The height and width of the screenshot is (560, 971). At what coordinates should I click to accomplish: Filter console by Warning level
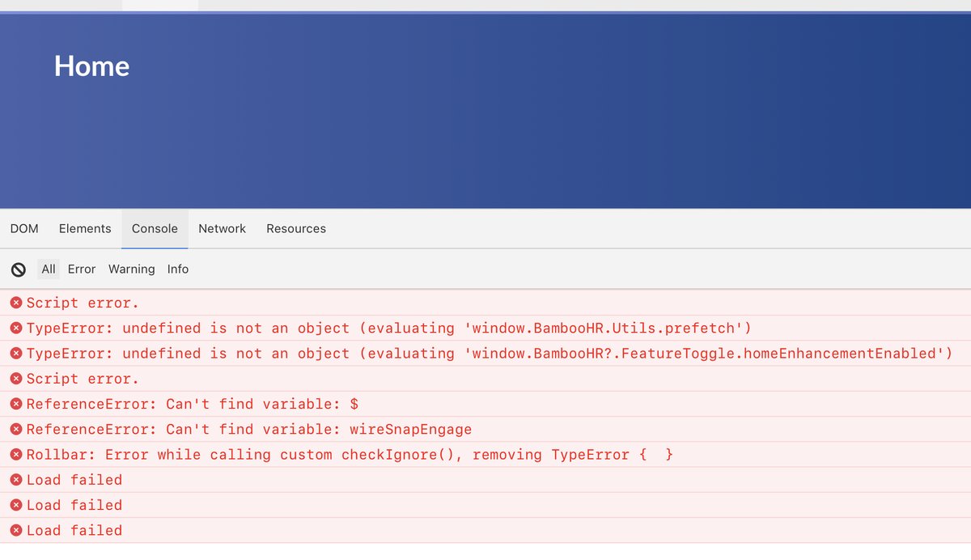(132, 269)
